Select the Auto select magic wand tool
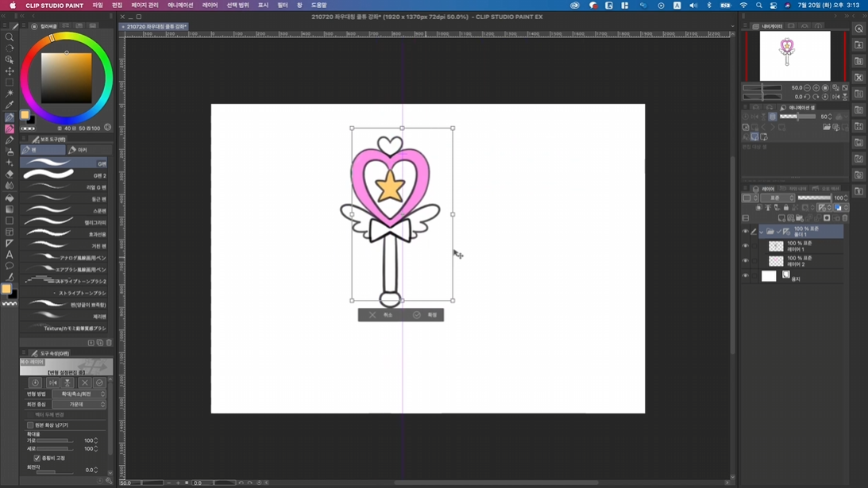 coord(10,94)
